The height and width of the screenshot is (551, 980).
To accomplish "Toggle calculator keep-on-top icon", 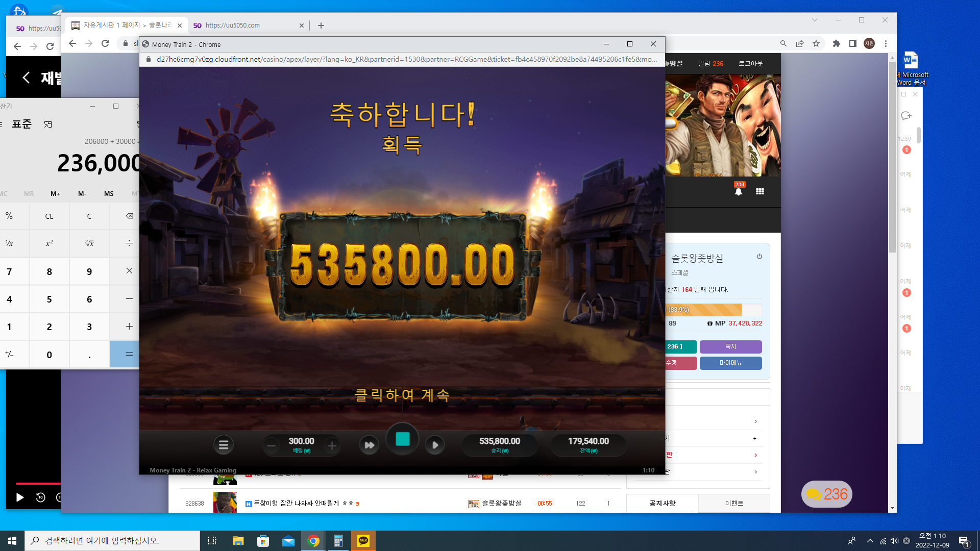I will 48,124.
